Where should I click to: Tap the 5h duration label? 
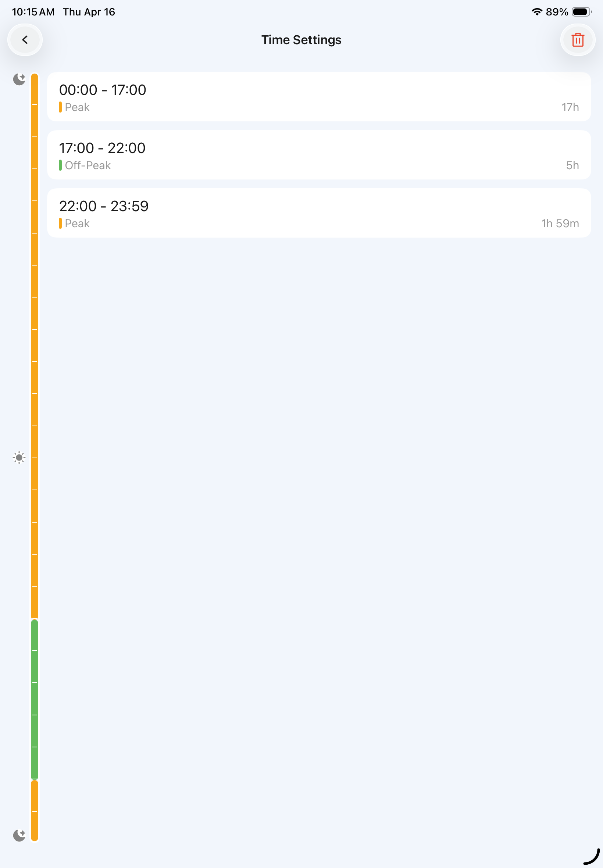click(572, 166)
